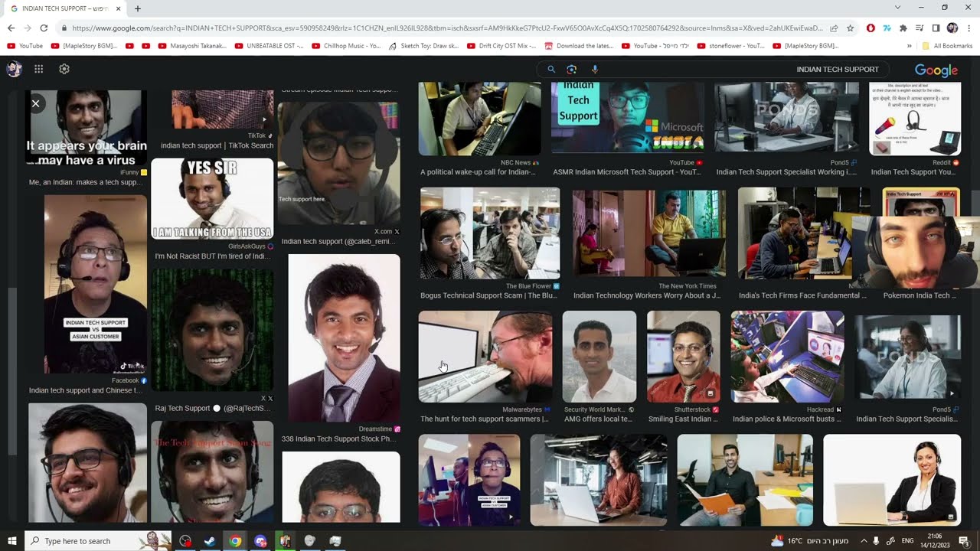Open the tab search dropdown arrow
Image resolution: width=980 pixels, height=551 pixels.
(x=898, y=8)
